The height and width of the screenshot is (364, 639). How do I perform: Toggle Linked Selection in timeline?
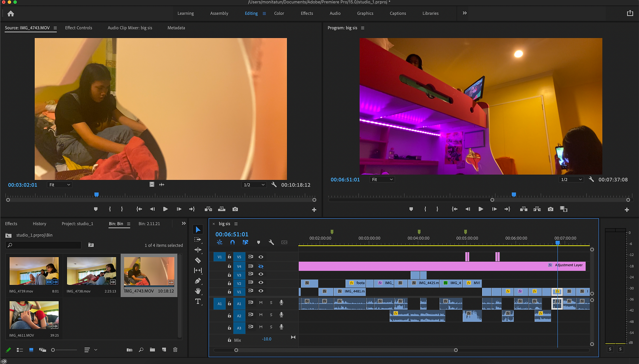point(245,242)
